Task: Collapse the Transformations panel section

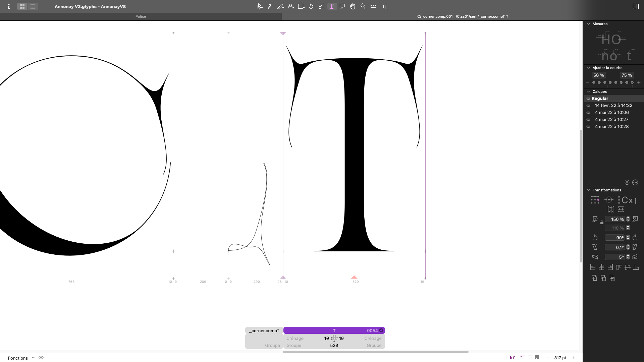Action: point(589,190)
